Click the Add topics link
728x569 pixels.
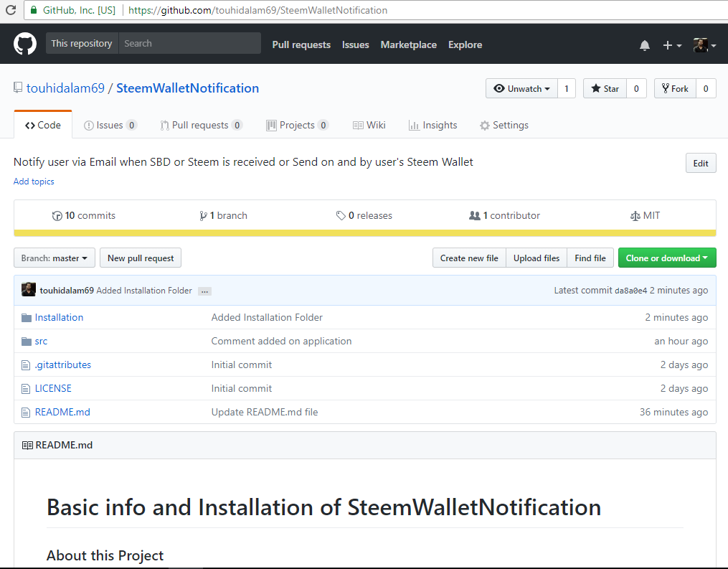[34, 181]
